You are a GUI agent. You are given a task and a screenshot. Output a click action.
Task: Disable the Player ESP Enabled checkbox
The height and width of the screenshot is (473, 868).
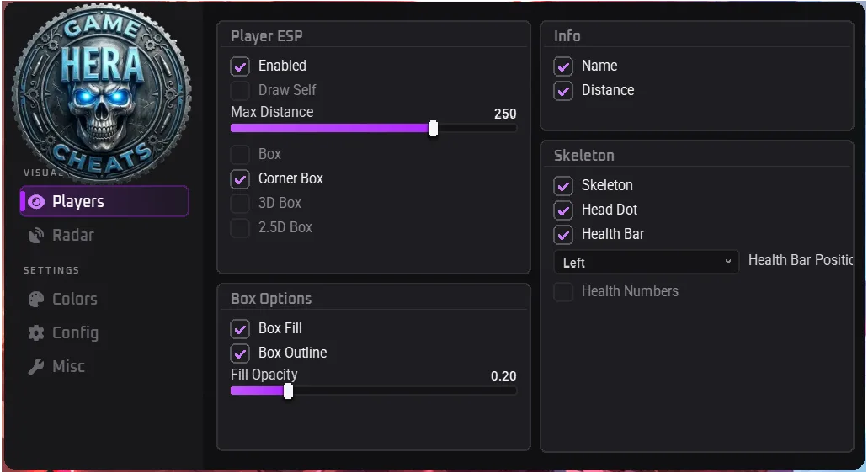[240, 66]
